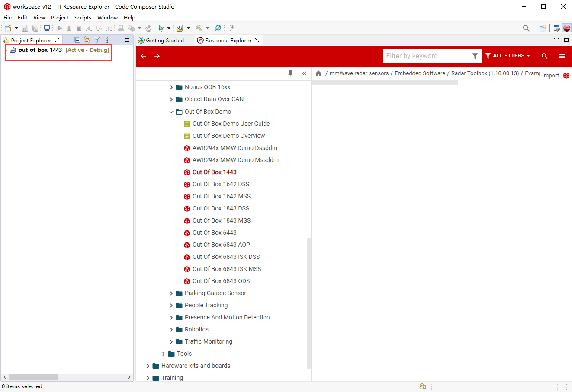Click the Save All toolbar icon
572x392 pixels.
pos(35,28)
